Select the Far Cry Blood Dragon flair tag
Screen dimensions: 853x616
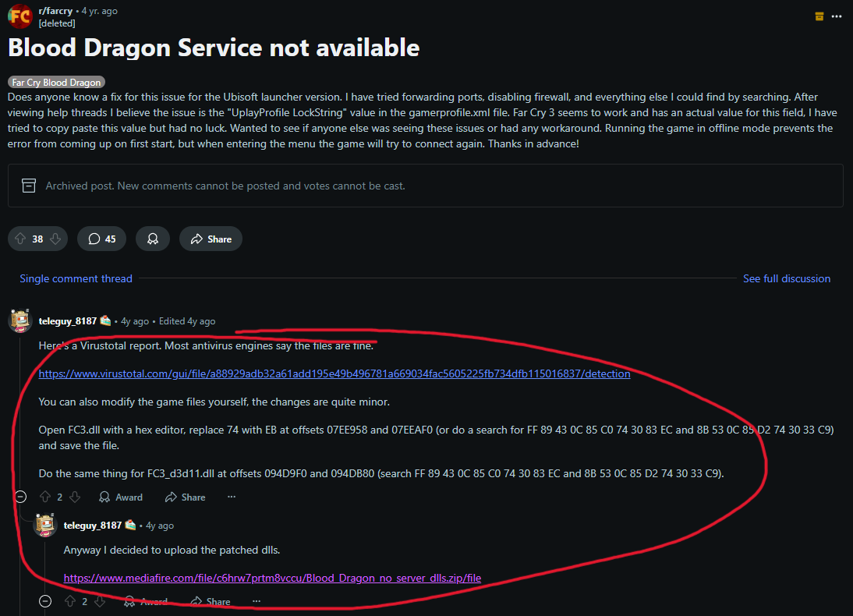56,82
